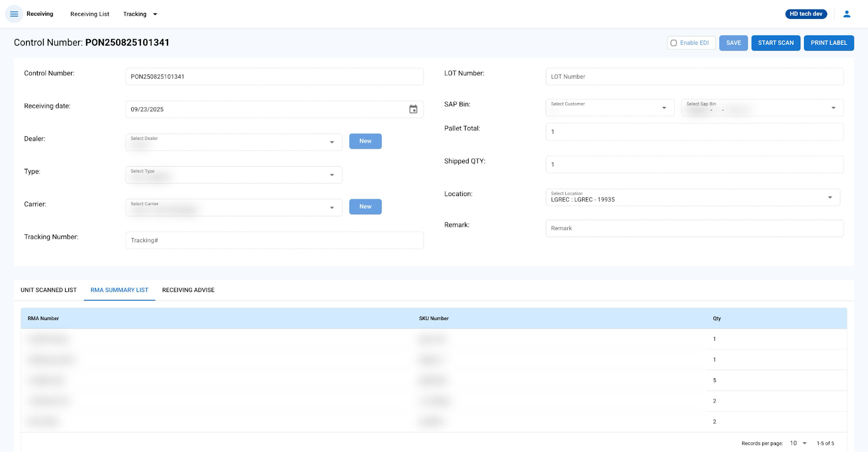This screenshot has height=452, width=868.
Task: Go to Receiving List in navigation
Action: click(90, 14)
